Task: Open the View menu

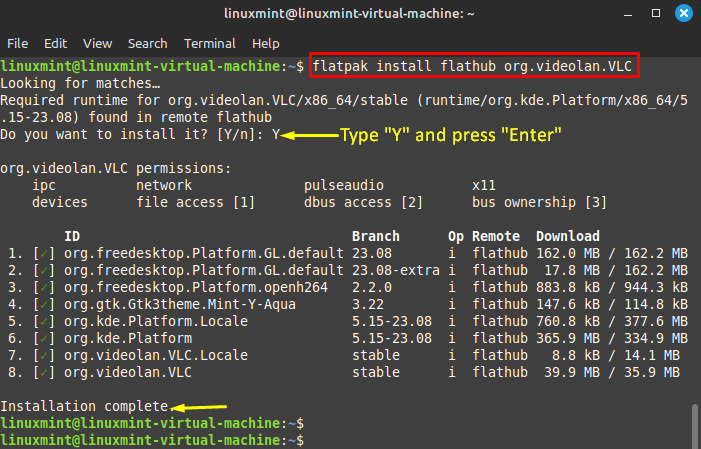Action: pyautogui.click(x=97, y=44)
